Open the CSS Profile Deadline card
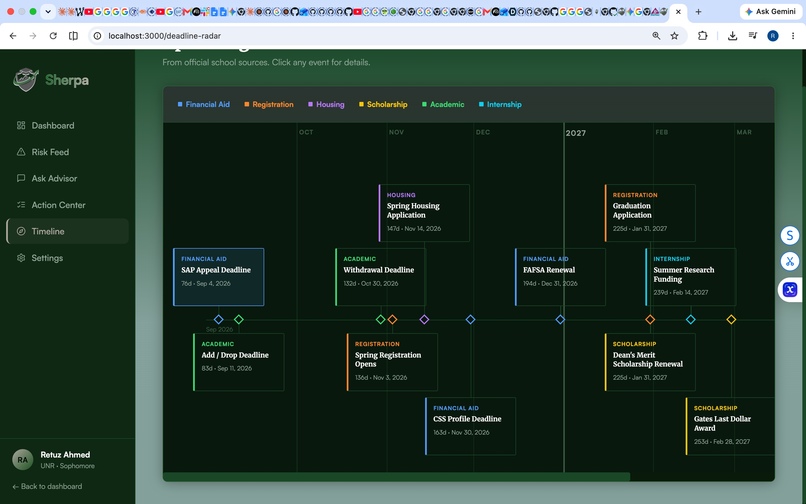 470,426
